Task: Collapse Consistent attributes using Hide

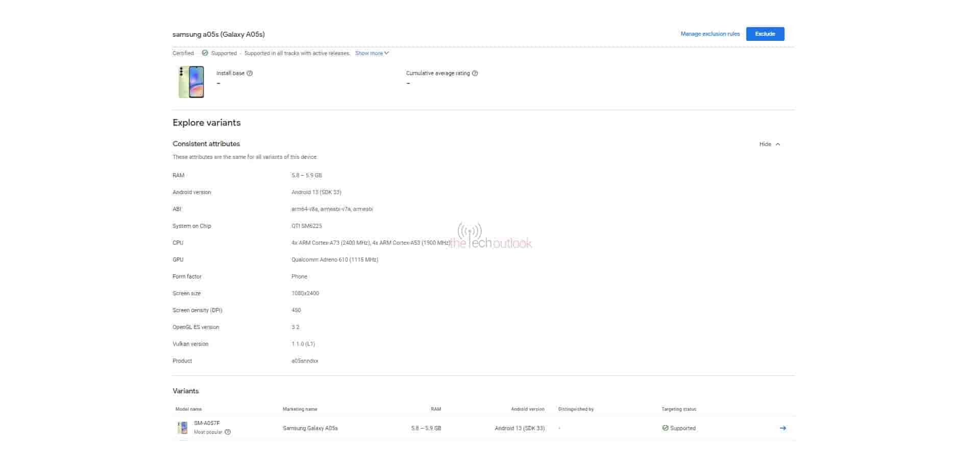Action: 770,144
